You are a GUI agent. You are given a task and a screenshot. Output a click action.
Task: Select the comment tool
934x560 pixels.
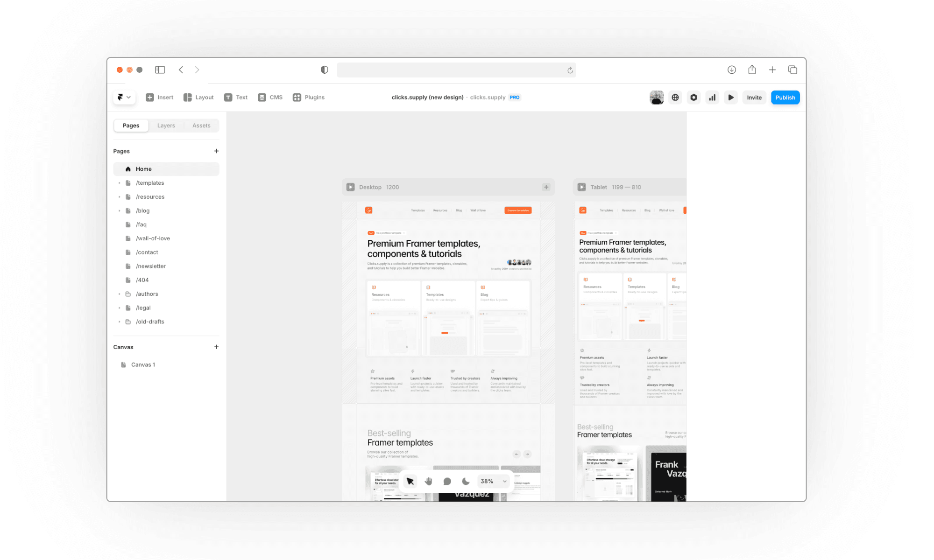tap(447, 481)
